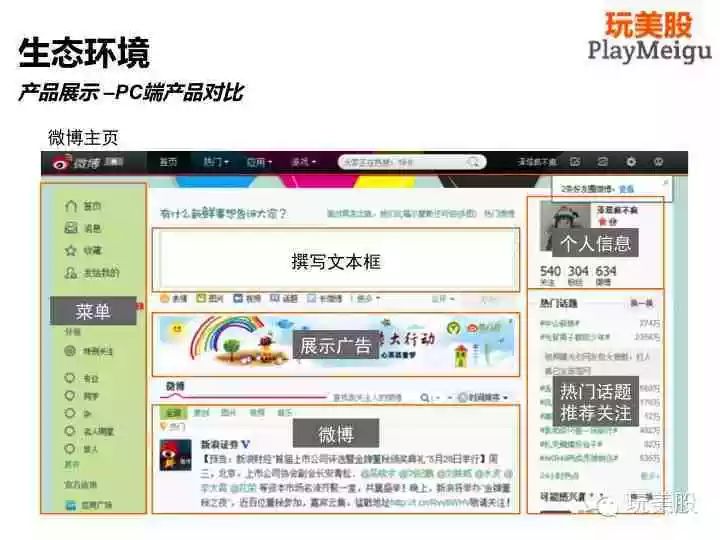This screenshot has height=540, width=720.
Task: Open the 首页 item in the top navigation
Action: point(168,162)
